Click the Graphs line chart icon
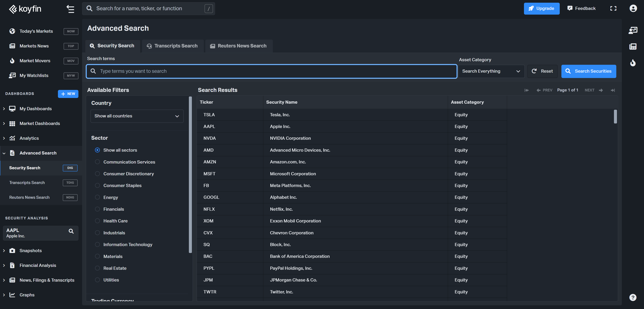The height and width of the screenshot is (309, 644). pos(12,295)
